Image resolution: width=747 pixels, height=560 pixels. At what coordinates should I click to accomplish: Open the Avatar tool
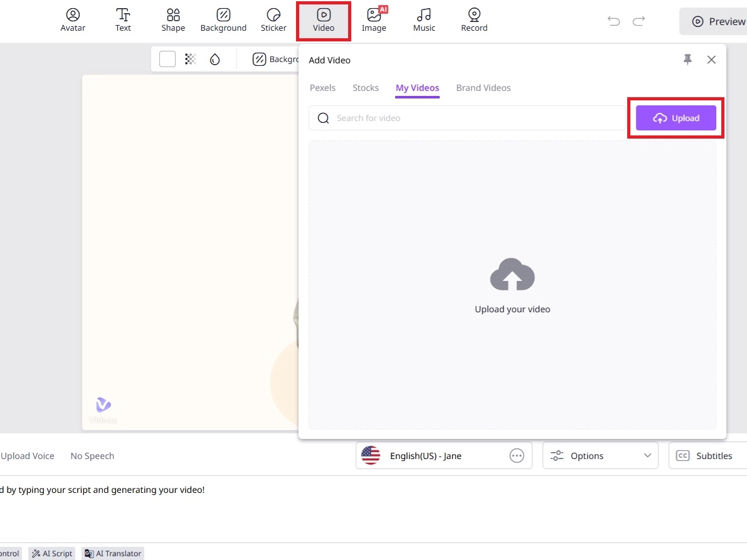click(73, 20)
